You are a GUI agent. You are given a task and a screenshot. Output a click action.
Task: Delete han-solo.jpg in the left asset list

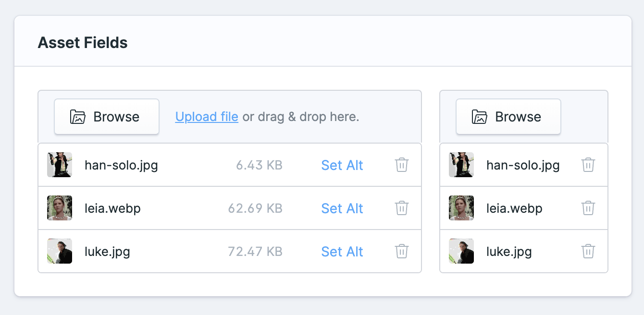coord(402,165)
